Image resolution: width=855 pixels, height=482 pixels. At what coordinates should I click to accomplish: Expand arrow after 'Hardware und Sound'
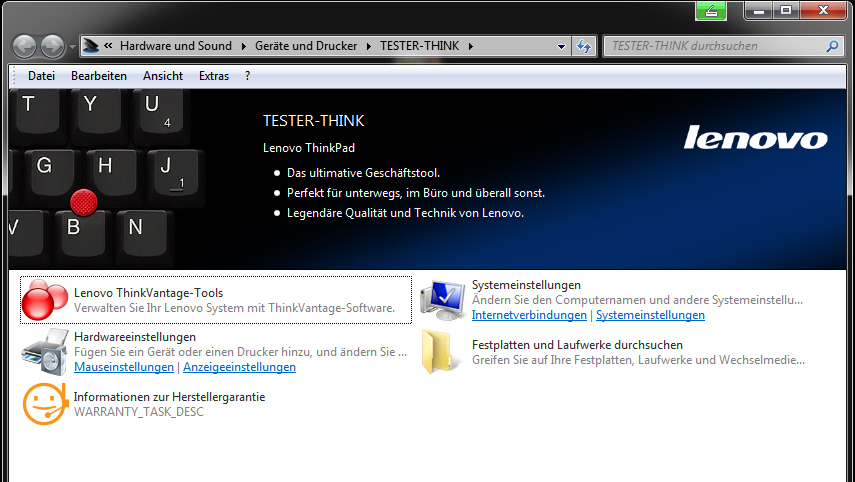pyautogui.click(x=243, y=46)
